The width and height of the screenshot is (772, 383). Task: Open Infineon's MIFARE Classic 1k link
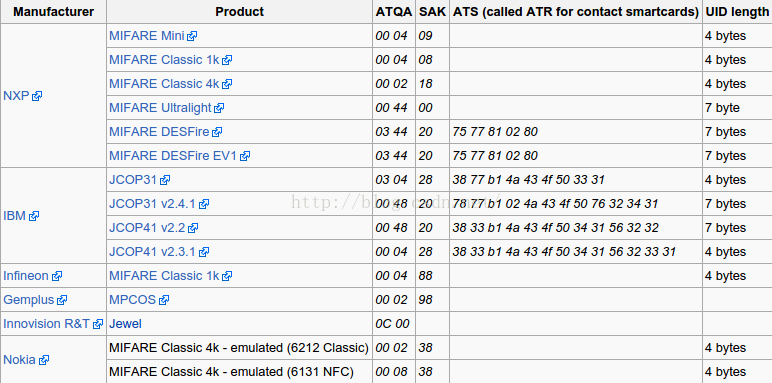click(x=164, y=276)
